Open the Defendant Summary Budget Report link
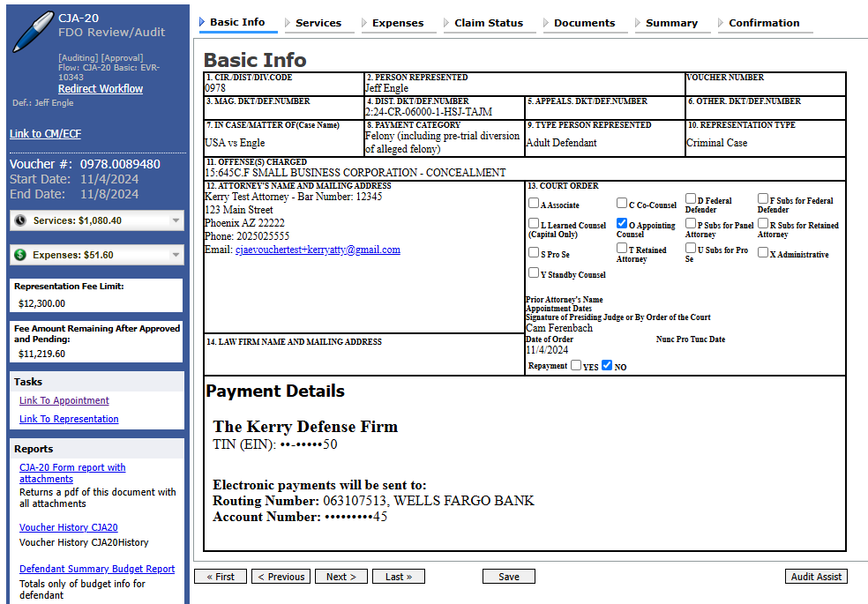Viewport: 868px width, 604px height. click(97, 569)
